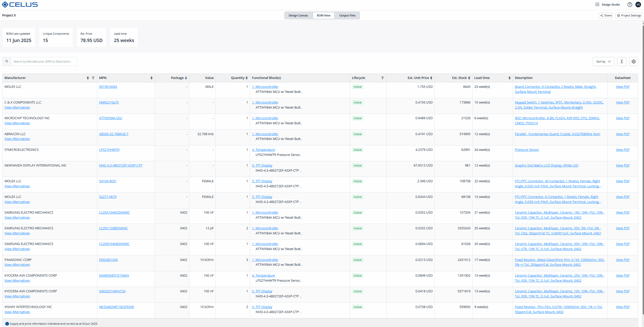This screenshot has height=327, width=644.
Task: Open the VS user avatar menu
Action: (x=638, y=5)
